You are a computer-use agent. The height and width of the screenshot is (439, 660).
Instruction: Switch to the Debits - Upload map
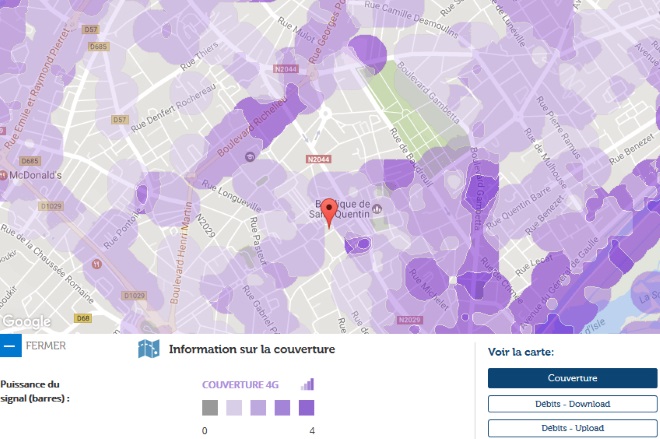(572, 428)
